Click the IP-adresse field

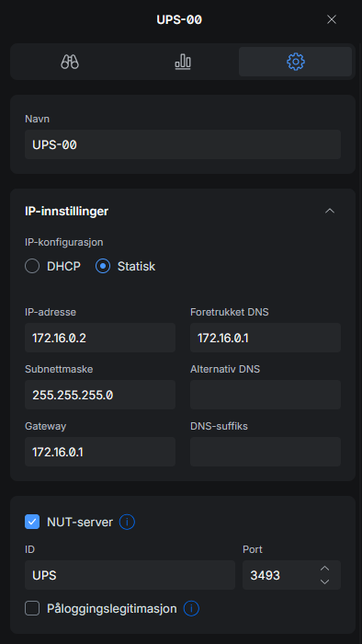point(100,338)
